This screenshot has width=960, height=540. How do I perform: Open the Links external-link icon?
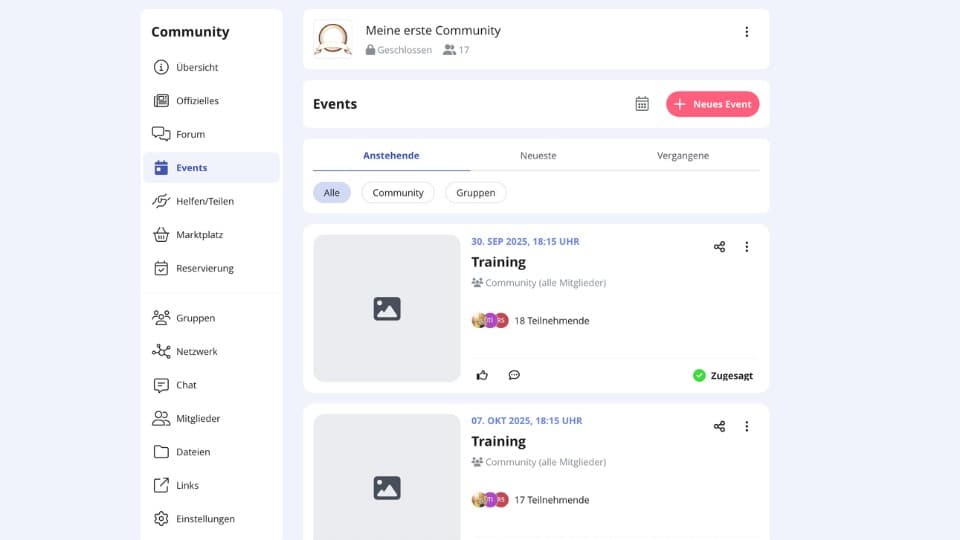pos(161,486)
